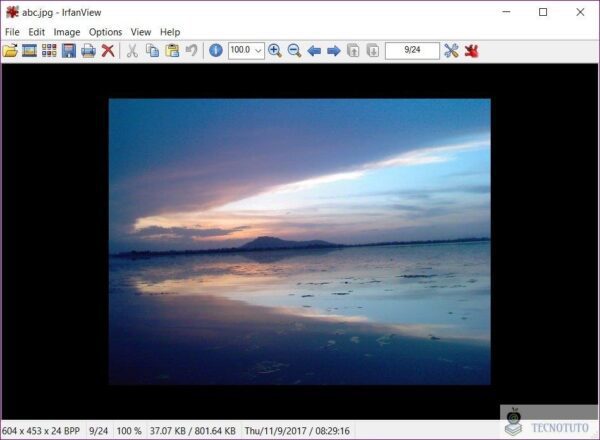
Task: Go to previous image left arrow
Action: 314,51
